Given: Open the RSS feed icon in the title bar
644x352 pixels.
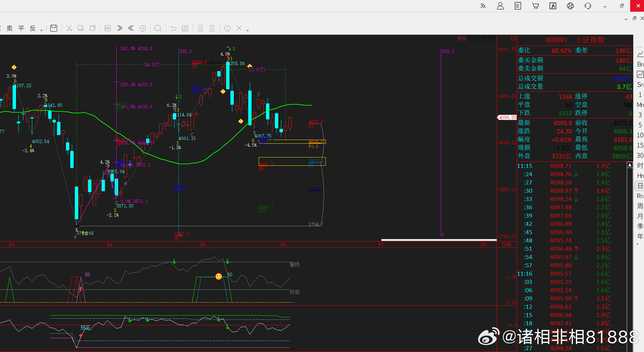Looking at the screenshot, I should click(x=483, y=6).
